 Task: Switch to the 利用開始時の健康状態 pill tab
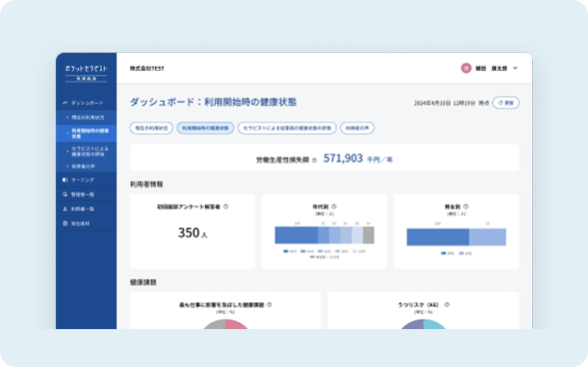(205, 128)
